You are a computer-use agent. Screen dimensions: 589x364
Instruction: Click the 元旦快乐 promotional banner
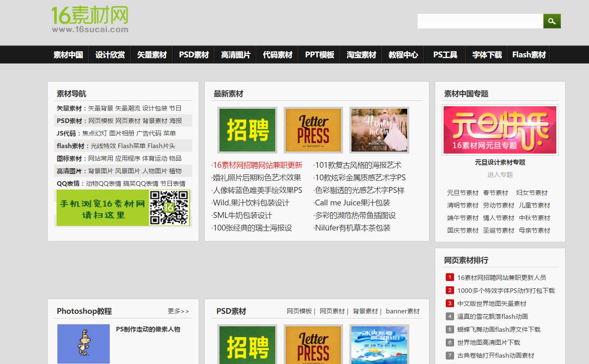(x=499, y=130)
